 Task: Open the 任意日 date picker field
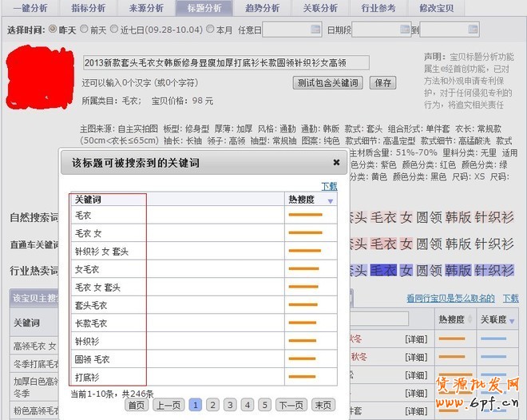click(292, 30)
